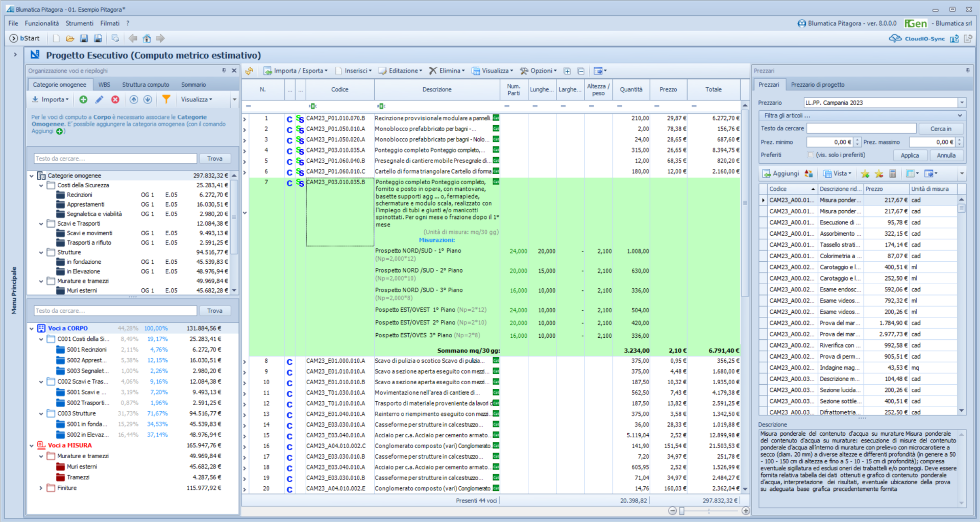Expand the Finiture tree node
This screenshot has height=522, width=980.
pyautogui.click(x=41, y=488)
